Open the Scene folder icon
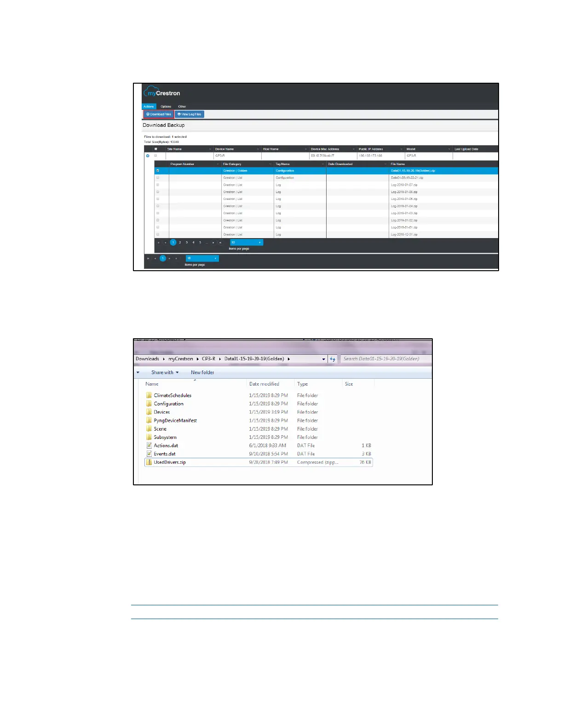This screenshot has height=728, width=563. tap(149, 429)
